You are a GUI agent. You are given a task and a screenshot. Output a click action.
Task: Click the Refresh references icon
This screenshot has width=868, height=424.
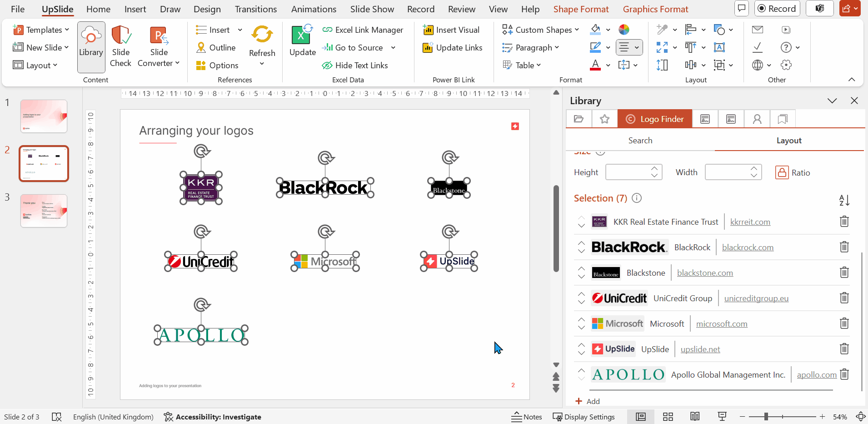[x=262, y=35]
